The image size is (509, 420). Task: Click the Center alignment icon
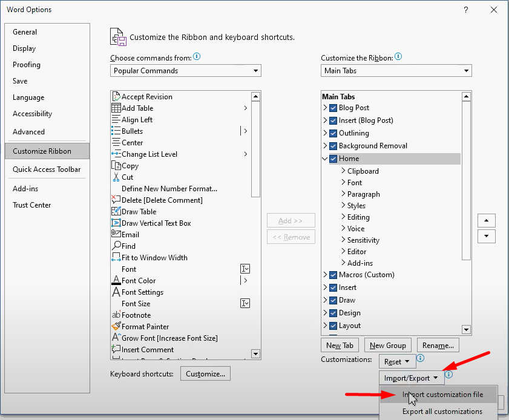click(x=116, y=142)
